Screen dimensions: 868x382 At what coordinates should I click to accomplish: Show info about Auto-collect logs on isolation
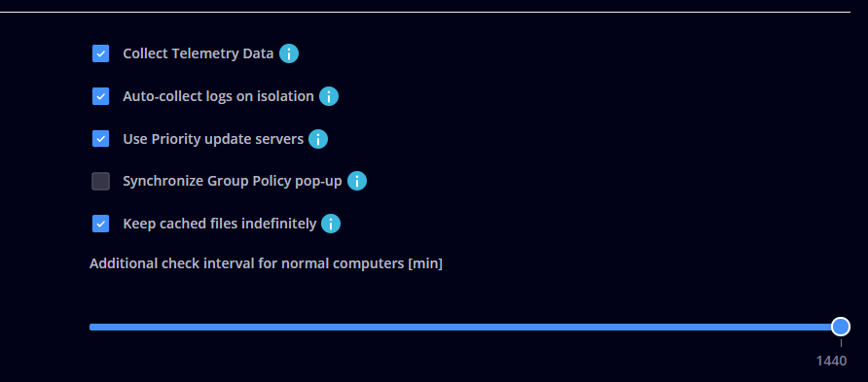coord(329,96)
